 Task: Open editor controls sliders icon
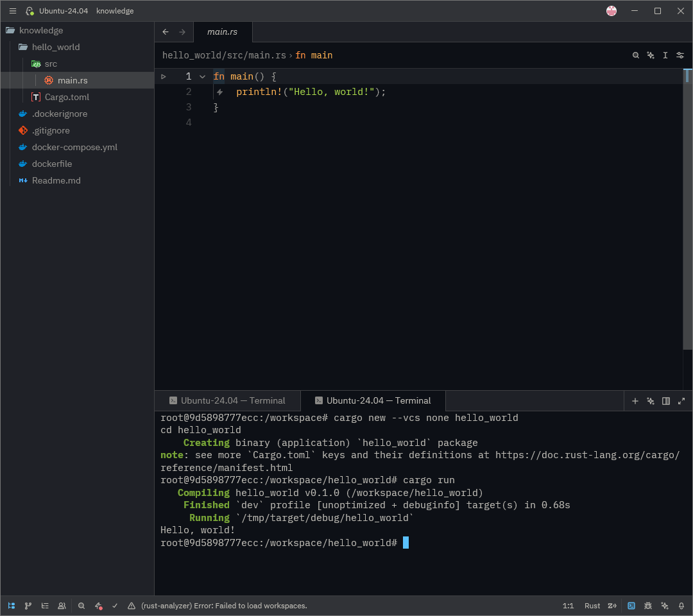click(x=680, y=55)
